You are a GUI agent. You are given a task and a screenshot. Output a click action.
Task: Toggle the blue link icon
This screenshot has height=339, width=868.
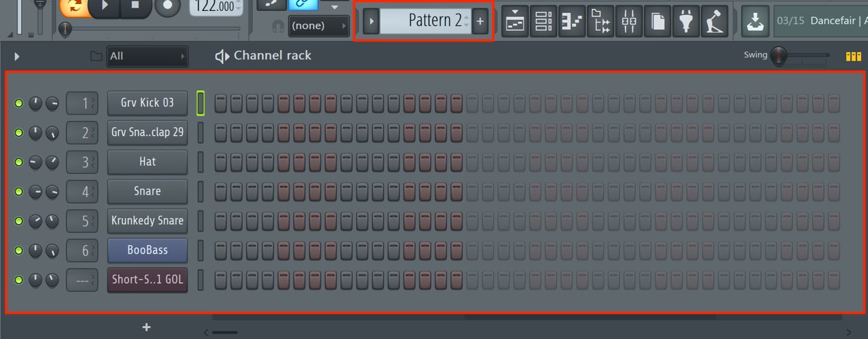(x=303, y=5)
